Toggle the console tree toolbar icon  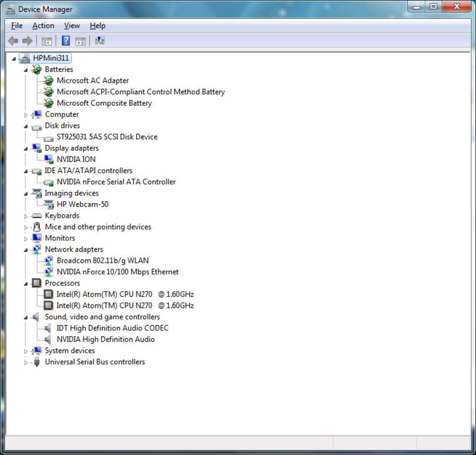(x=47, y=41)
